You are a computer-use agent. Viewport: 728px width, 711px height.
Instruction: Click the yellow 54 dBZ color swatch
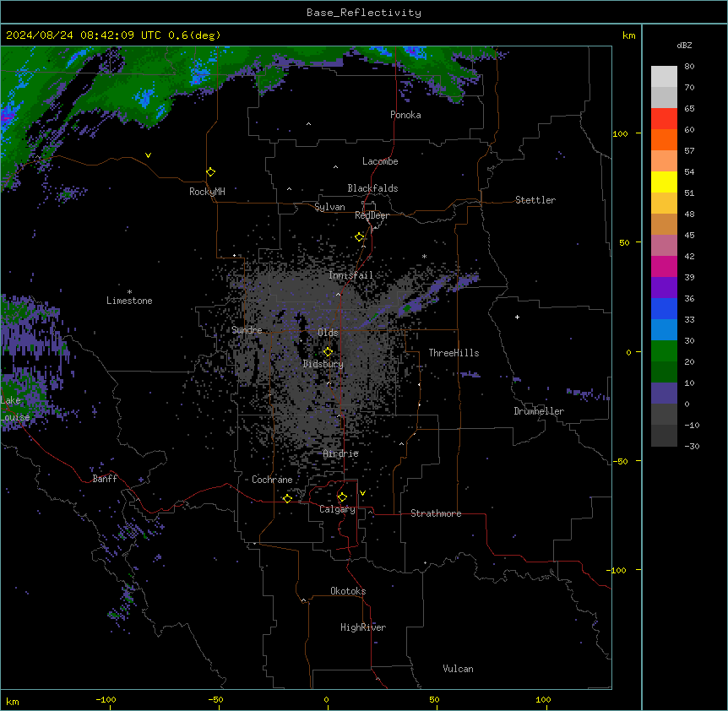[x=664, y=182]
